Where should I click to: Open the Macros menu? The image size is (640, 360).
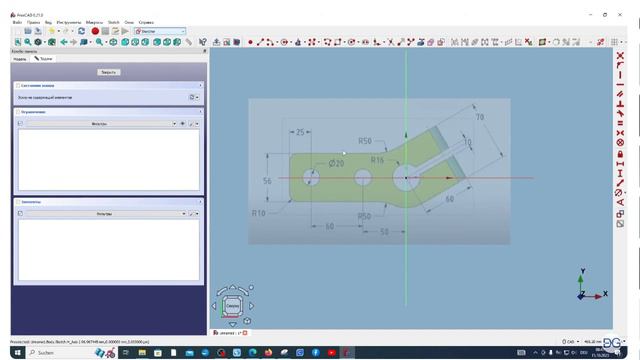click(94, 22)
